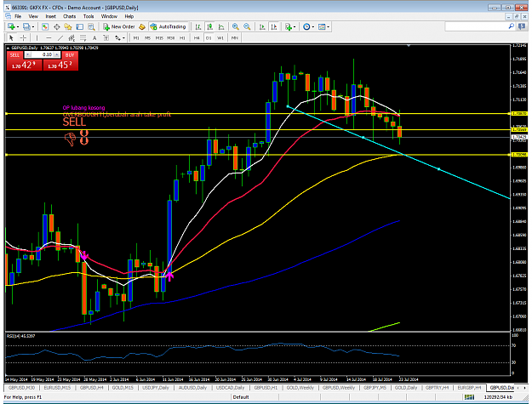Open the File menu
Image resolution: width=532 pixels, height=404 pixels.
(18, 16)
